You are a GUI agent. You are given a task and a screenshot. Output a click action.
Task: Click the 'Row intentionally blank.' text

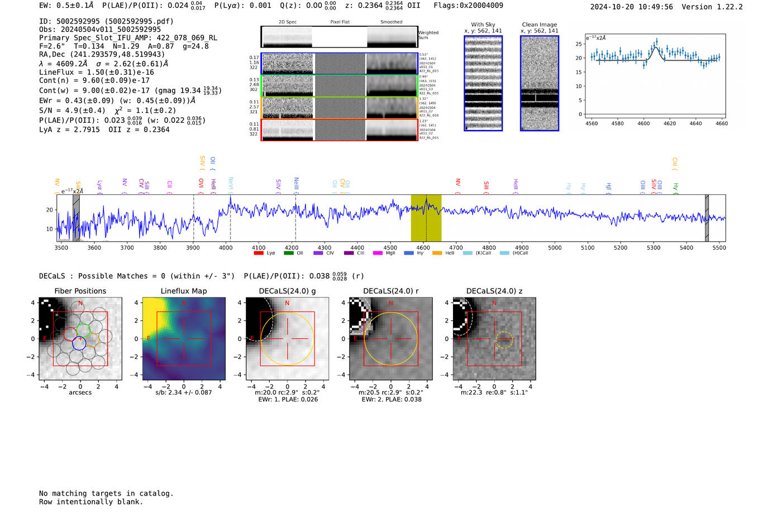point(91,502)
